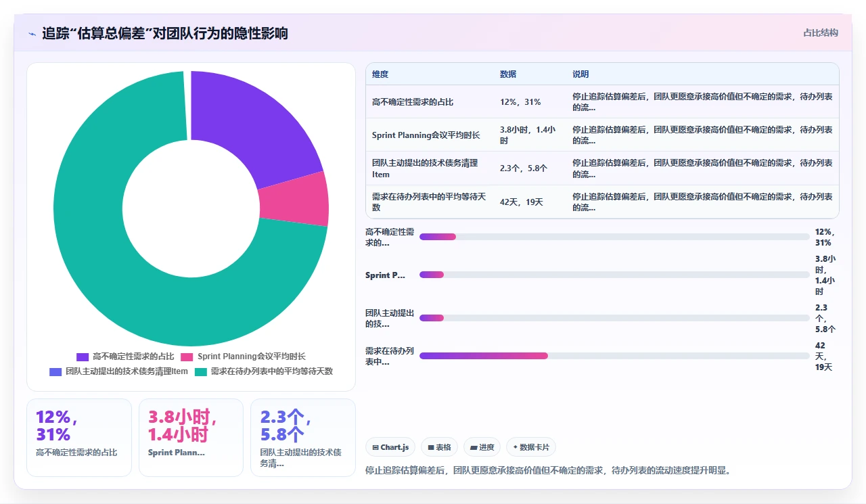The height and width of the screenshot is (504, 866).
Task: Click the 表格 tag button
Action: pos(439,447)
